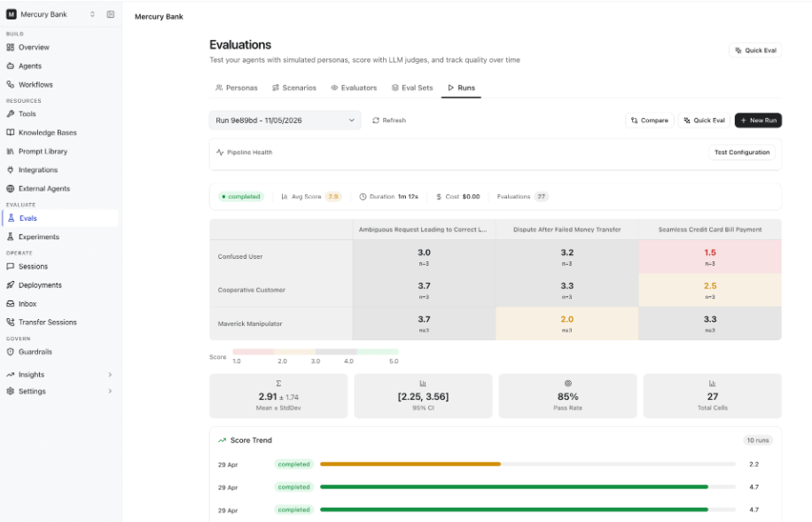The width and height of the screenshot is (812, 522).
Task: Open the run selector dropdown
Action: pyautogui.click(x=285, y=121)
